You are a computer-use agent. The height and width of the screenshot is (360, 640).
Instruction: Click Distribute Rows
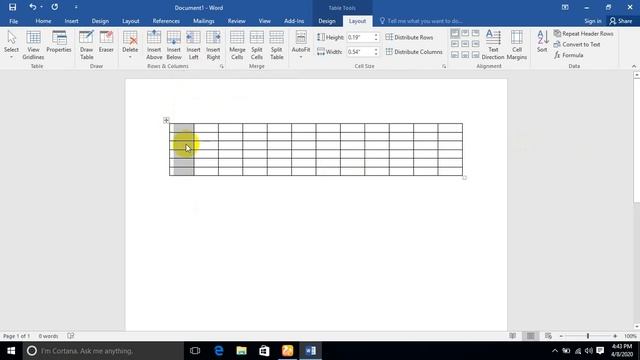409,37
